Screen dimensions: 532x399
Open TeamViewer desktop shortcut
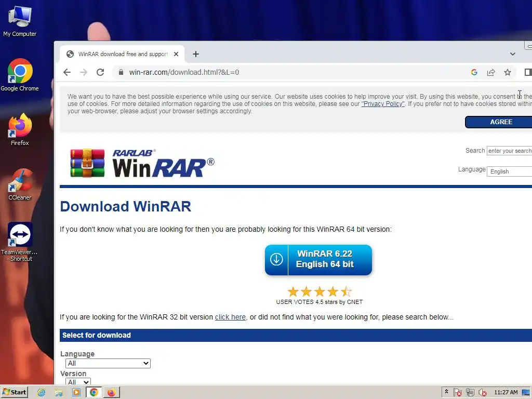tap(20, 242)
